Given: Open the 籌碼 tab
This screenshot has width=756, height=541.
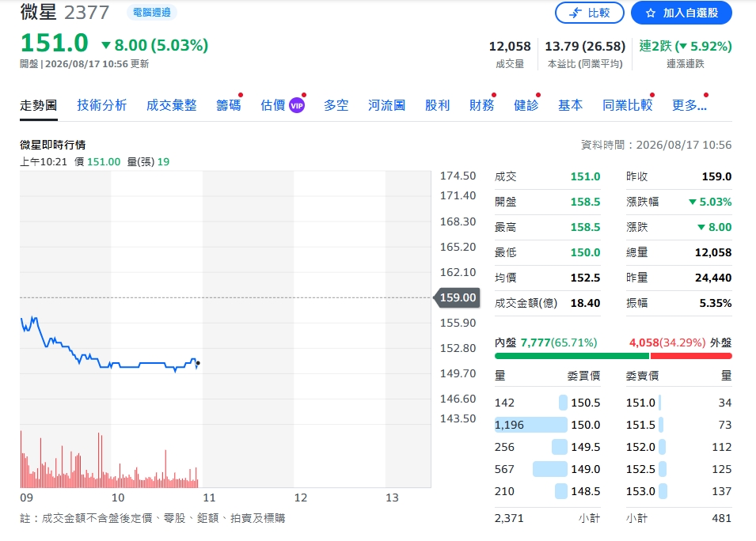Looking at the screenshot, I should [x=229, y=105].
